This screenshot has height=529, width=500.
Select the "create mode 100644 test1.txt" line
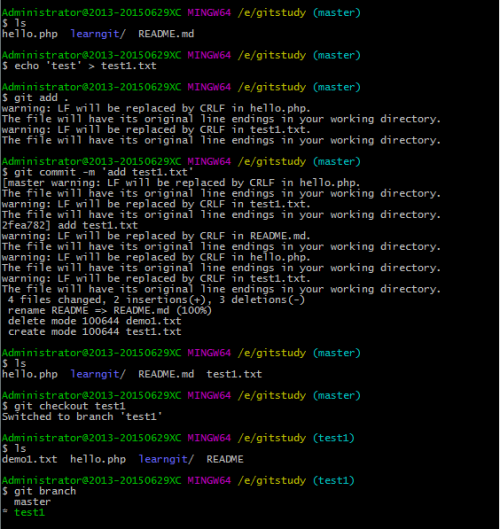pyautogui.click(x=94, y=332)
